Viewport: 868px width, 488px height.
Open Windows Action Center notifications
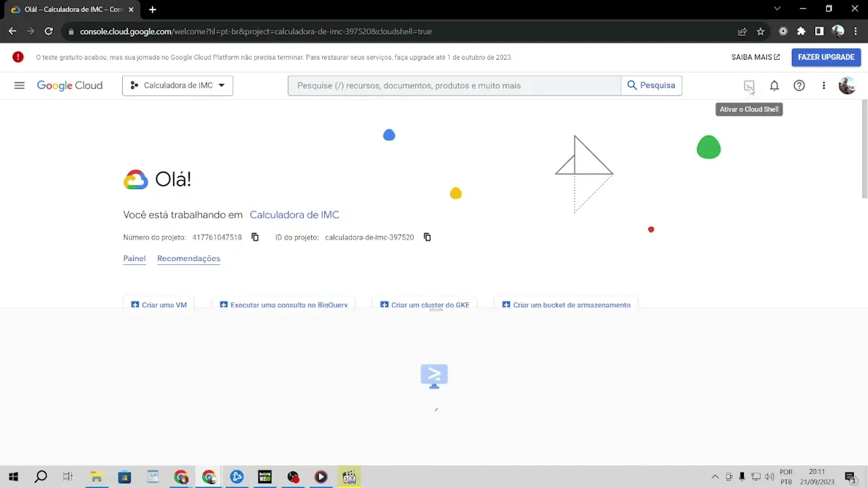(850, 477)
